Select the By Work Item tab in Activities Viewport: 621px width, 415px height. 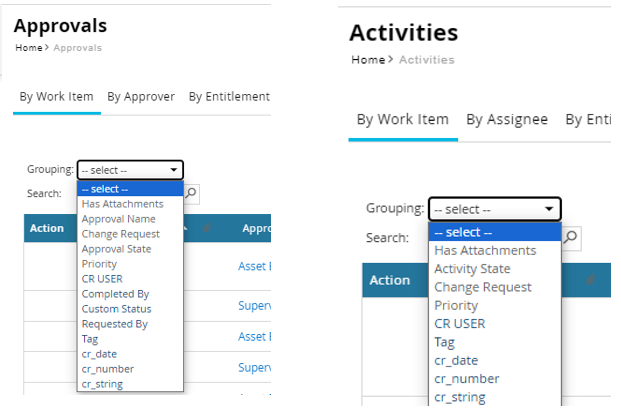coord(403,119)
